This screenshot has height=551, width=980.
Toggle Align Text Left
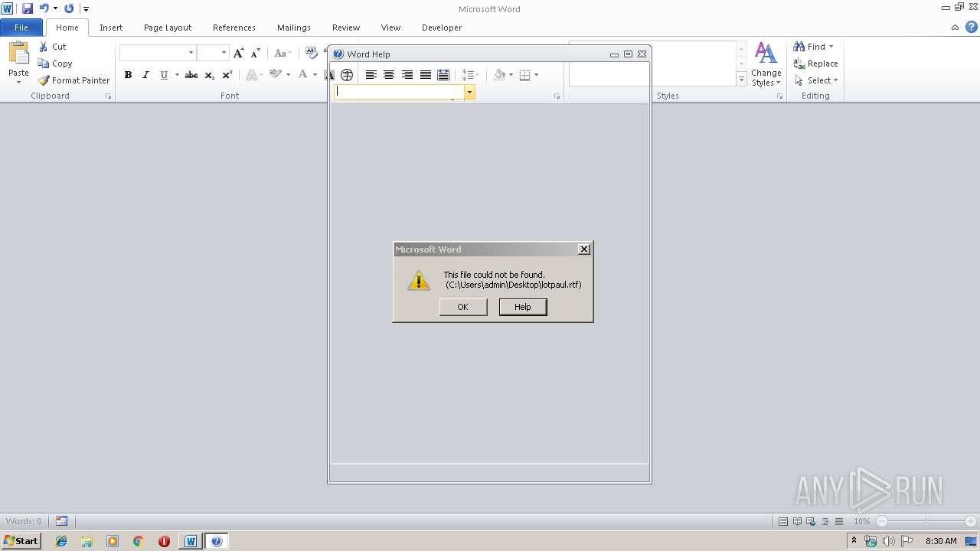[371, 75]
